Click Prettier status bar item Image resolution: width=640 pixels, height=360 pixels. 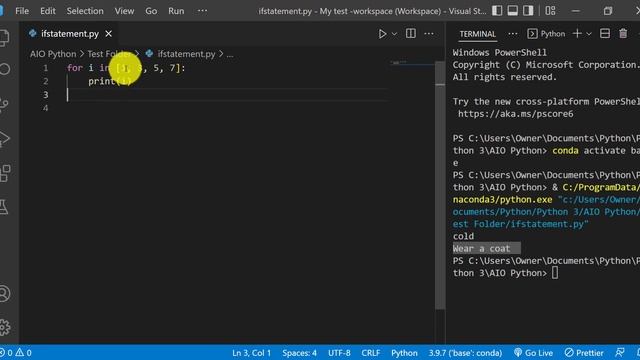584,353
